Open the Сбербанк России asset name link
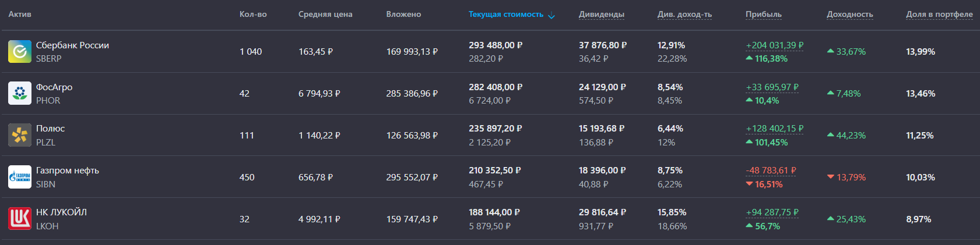Screen dimensions: 980x245 pyautogui.click(x=72, y=45)
